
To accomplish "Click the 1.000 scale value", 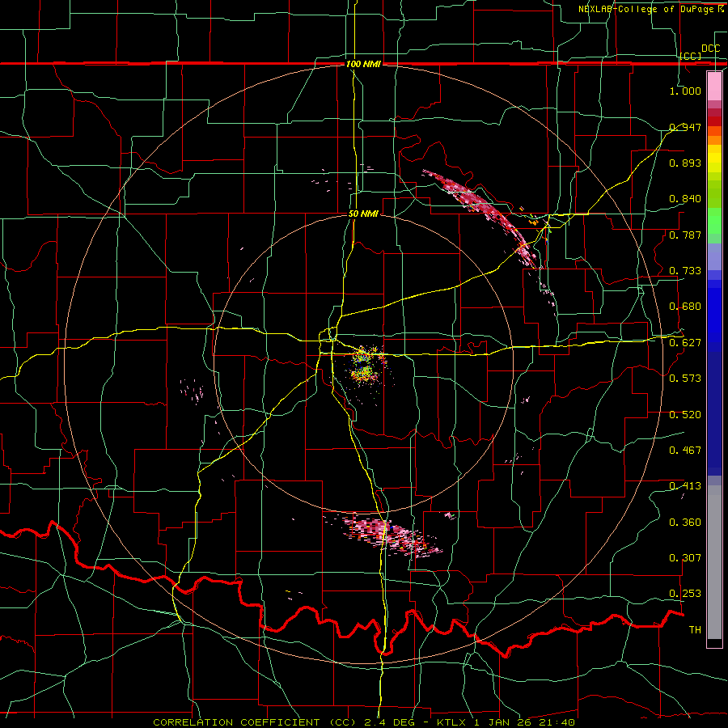I will [685, 91].
